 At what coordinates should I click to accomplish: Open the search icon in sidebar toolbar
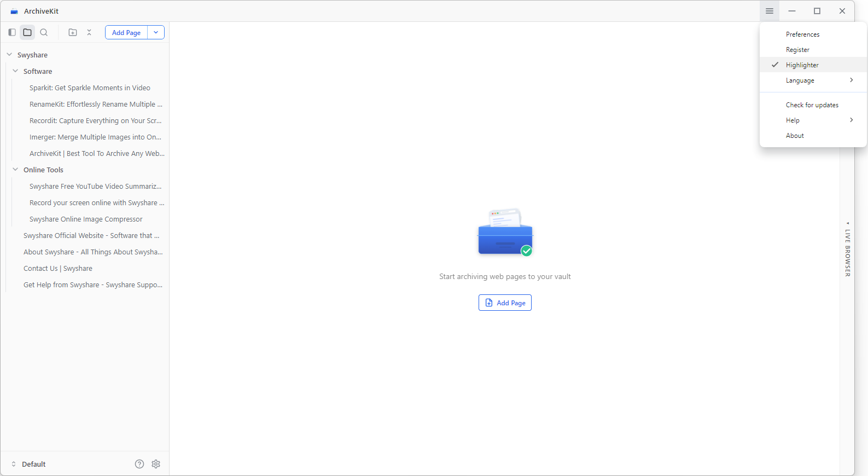tap(44, 32)
